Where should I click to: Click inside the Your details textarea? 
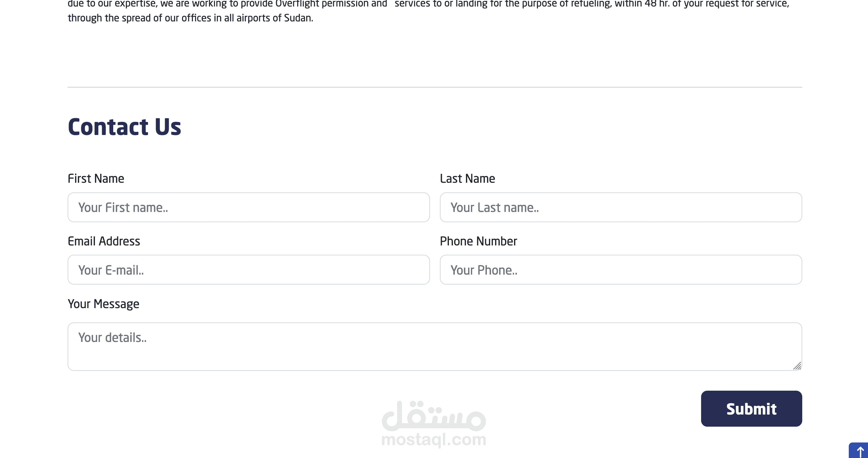434,347
